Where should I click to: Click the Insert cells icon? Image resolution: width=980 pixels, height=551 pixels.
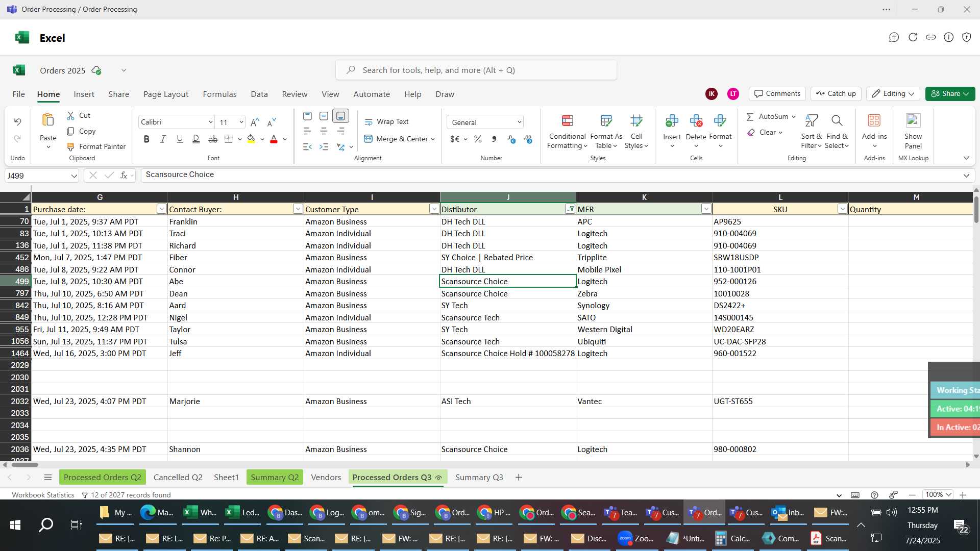coord(672,121)
